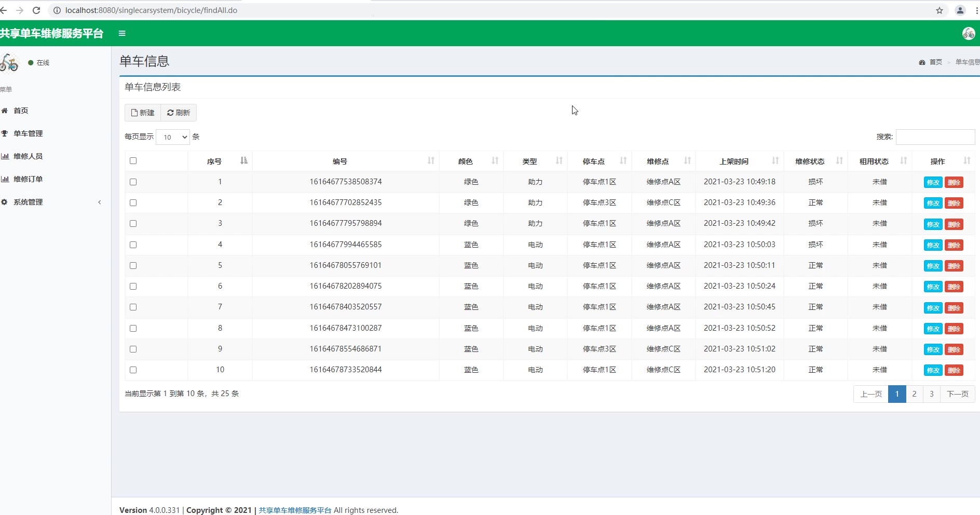Go to page 2 of results
This screenshot has width=980, height=515.
tap(914, 394)
